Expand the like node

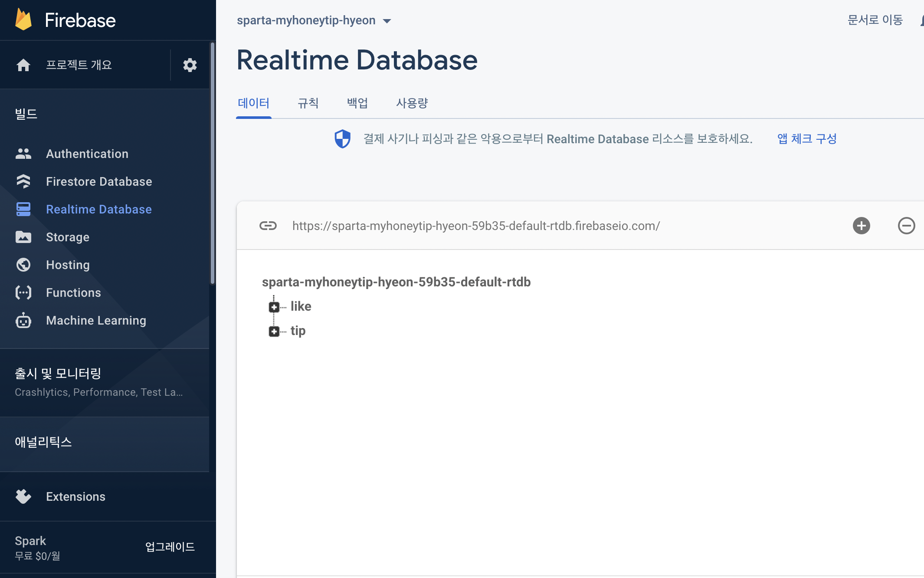(x=274, y=307)
